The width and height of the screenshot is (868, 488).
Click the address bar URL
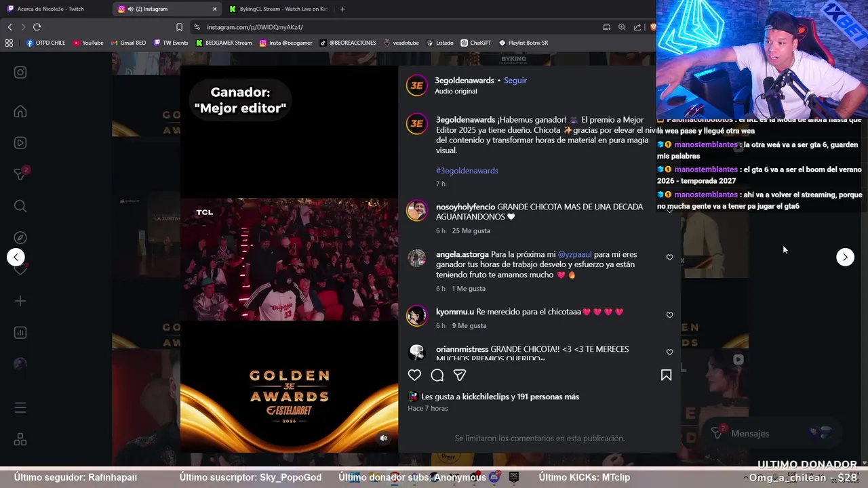[x=255, y=27]
